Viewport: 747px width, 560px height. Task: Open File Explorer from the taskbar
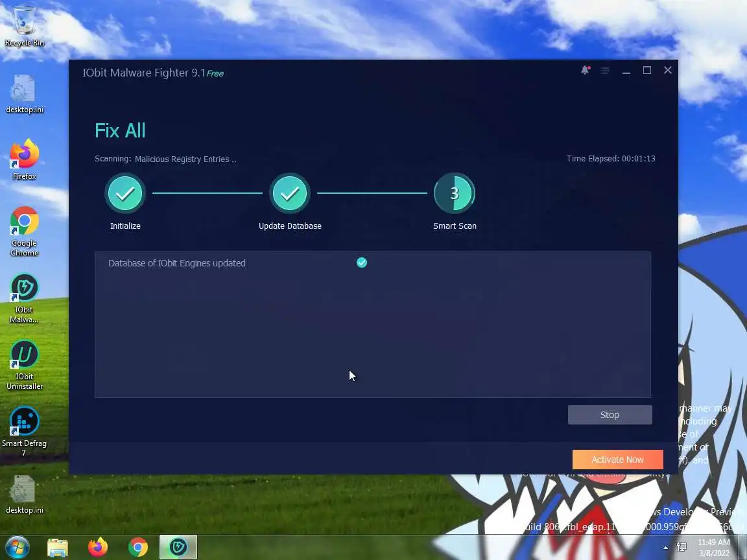[x=58, y=548]
